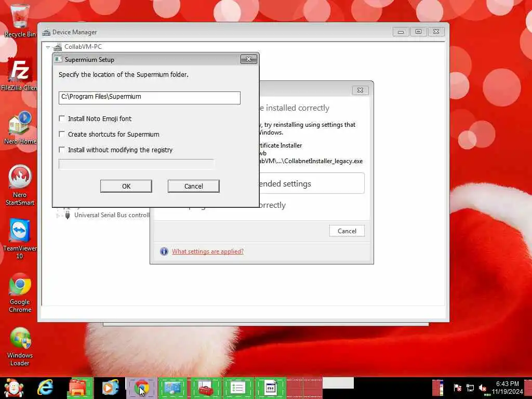Open Google Chrome desktop shortcut
The height and width of the screenshot is (399, 532).
tap(20, 292)
